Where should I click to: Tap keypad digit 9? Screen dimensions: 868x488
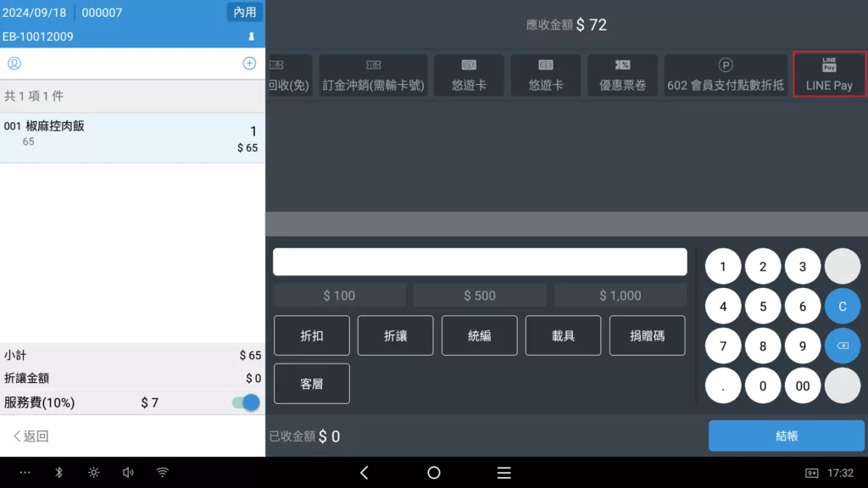pos(803,346)
